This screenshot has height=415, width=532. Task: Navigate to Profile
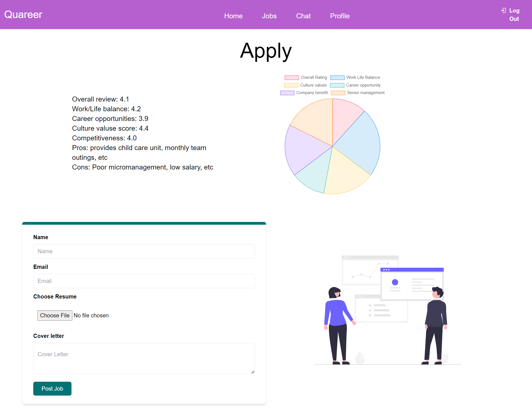[x=340, y=16]
